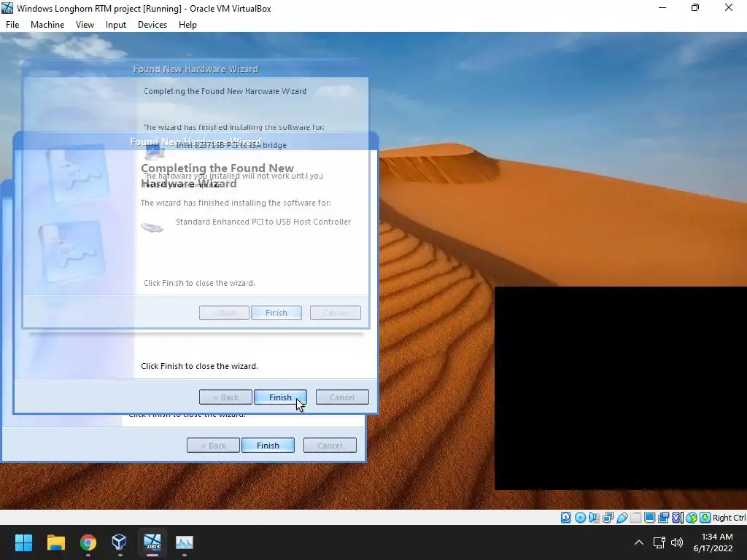
Task: Click Cancel in the rearmost bottom wizard
Action: tap(330, 446)
